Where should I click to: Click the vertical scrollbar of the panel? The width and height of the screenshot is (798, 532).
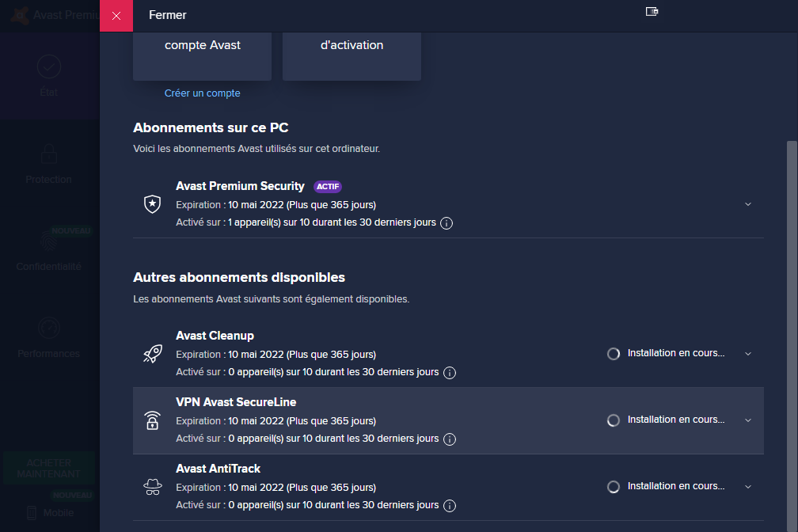point(792,336)
